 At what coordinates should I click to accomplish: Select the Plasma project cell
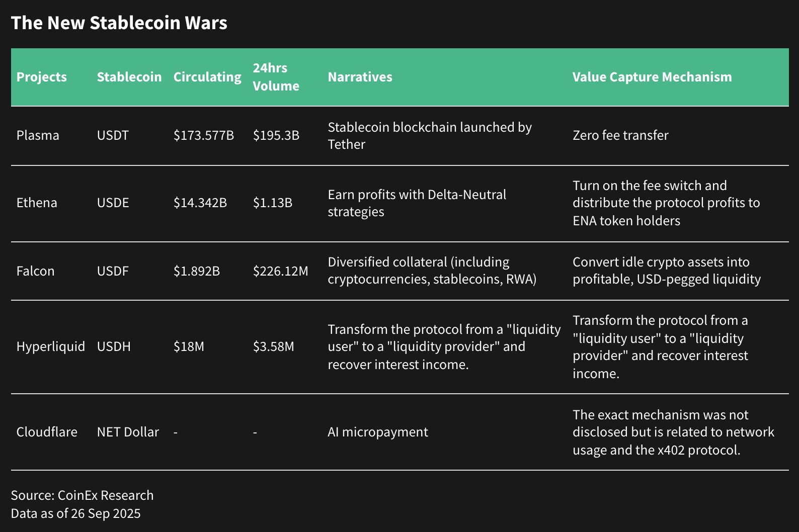(38, 135)
